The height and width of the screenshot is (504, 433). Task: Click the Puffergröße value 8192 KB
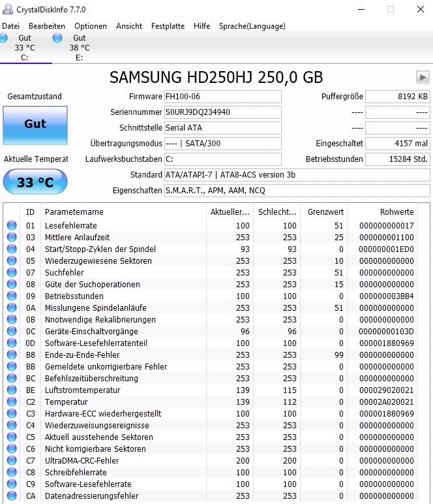click(398, 97)
